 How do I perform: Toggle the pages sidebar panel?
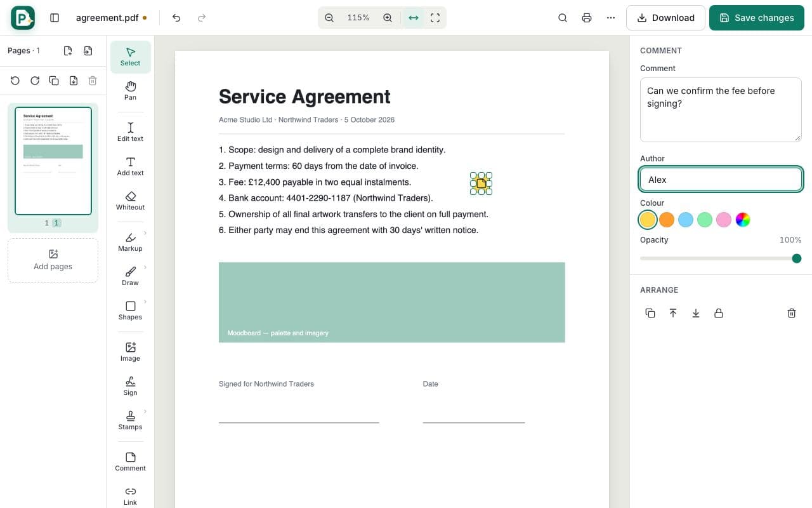click(55, 18)
